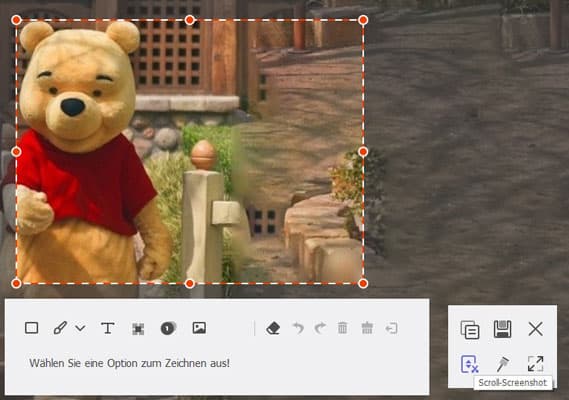The height and width of the screenshot is (400, 569).
Task: Click the redo arrow
Action: click(x=320, y=328)
